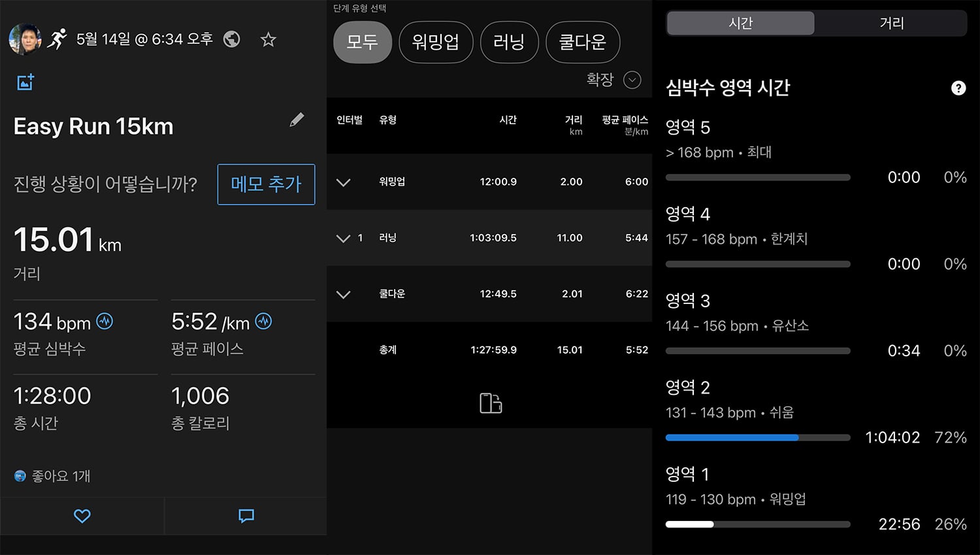Click 총계 row time 1:27:59.9
This screenshot has height=555, width=980.
pos(493,350)
